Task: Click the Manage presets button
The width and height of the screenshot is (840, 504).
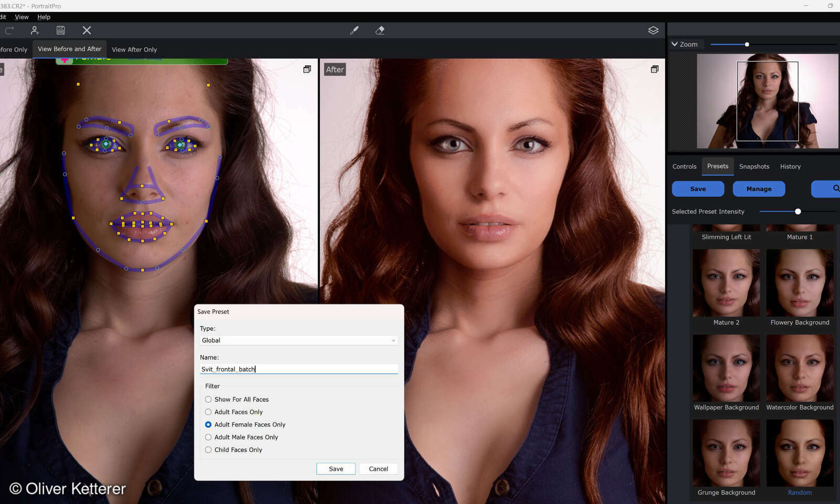Action: coord(759,188)
